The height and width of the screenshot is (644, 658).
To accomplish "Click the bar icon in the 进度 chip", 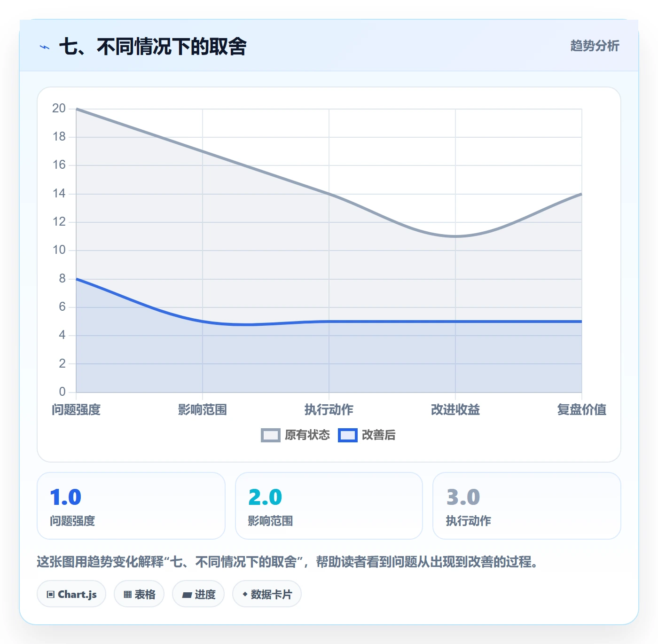I will tap(187, 595).
